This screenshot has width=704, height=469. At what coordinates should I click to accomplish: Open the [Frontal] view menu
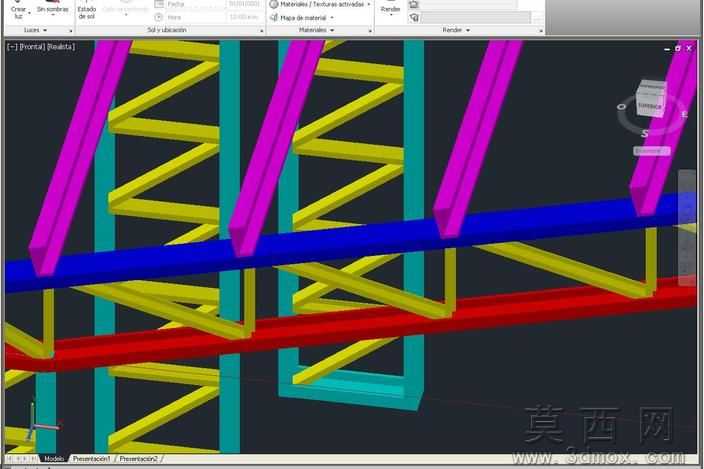tap(32, 47)
